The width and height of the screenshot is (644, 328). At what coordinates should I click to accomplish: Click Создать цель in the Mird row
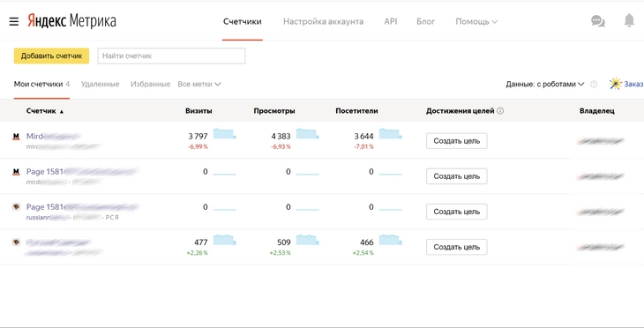(457, 141)
